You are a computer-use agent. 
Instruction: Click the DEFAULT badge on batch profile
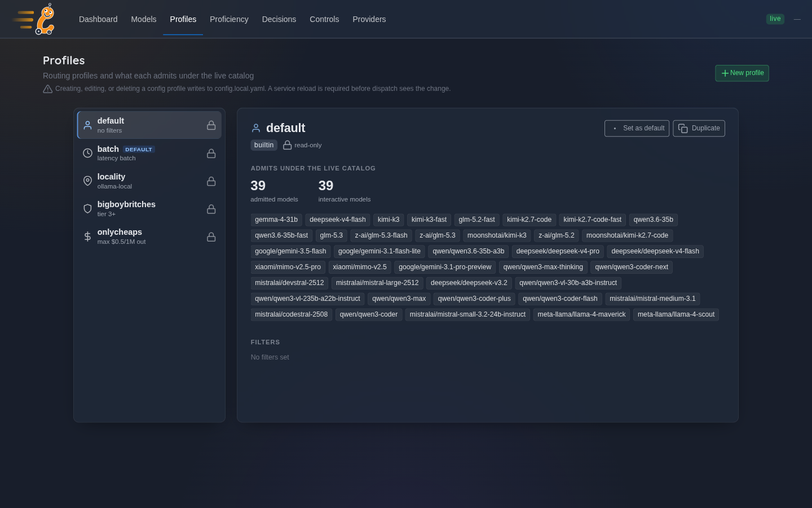click(139, 150)
